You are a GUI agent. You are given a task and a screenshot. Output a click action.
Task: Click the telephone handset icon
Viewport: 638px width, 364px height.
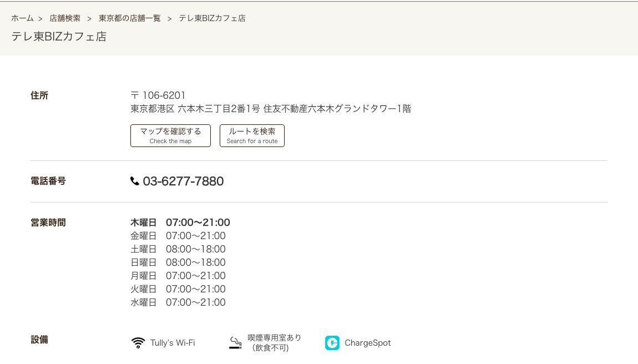[135, 181]
